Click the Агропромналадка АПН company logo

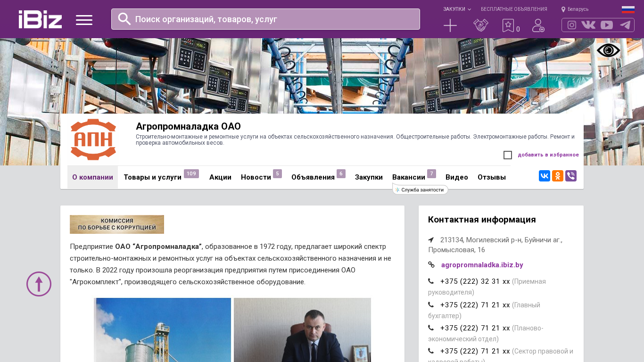pyautogui.click(x=93, y=140)
